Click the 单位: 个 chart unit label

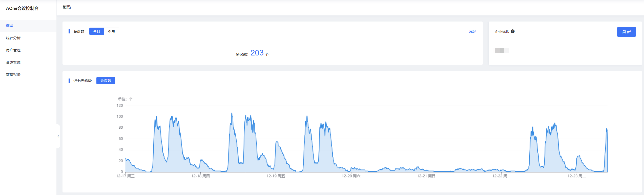(125, 99)
